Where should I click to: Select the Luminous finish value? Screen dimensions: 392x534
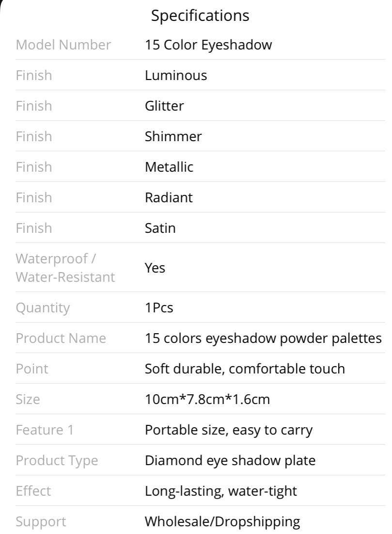(x=175, y=75)
